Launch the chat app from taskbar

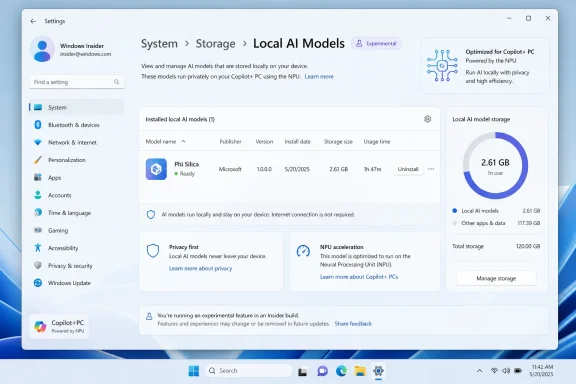point(322,371)
